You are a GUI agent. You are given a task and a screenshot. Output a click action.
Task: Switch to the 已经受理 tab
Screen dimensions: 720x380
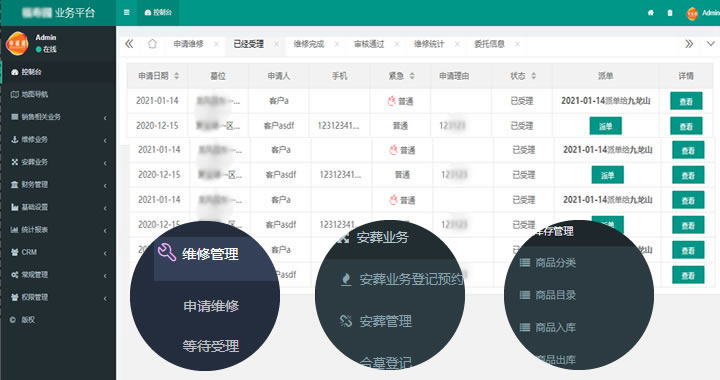248,44
